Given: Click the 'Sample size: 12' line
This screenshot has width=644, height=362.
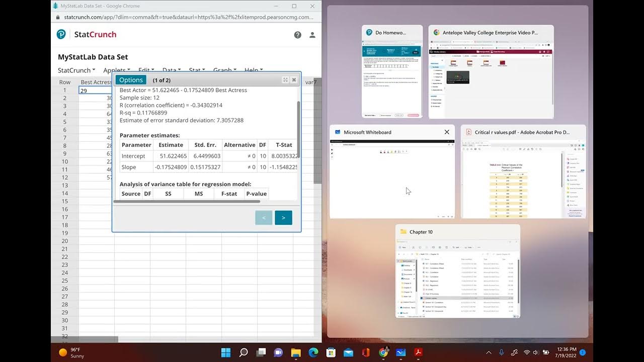Looking at the screenshot, I should coord(139,98).
